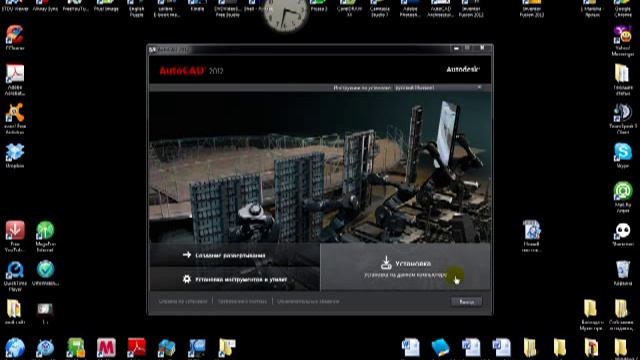Select the red M icon in bottom row
Screen dimensions: 640x360
106,348
